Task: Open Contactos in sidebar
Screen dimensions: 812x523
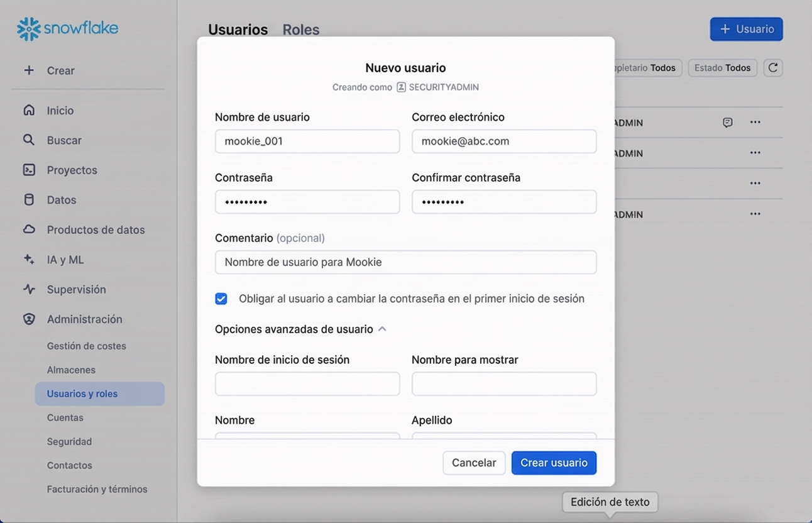Action: (x=70, y=465)
